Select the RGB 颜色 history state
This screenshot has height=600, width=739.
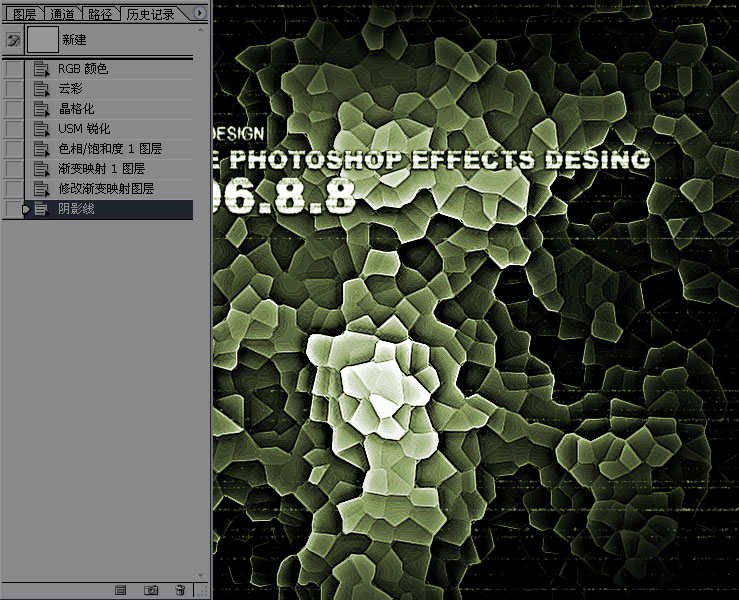[109, 69]
